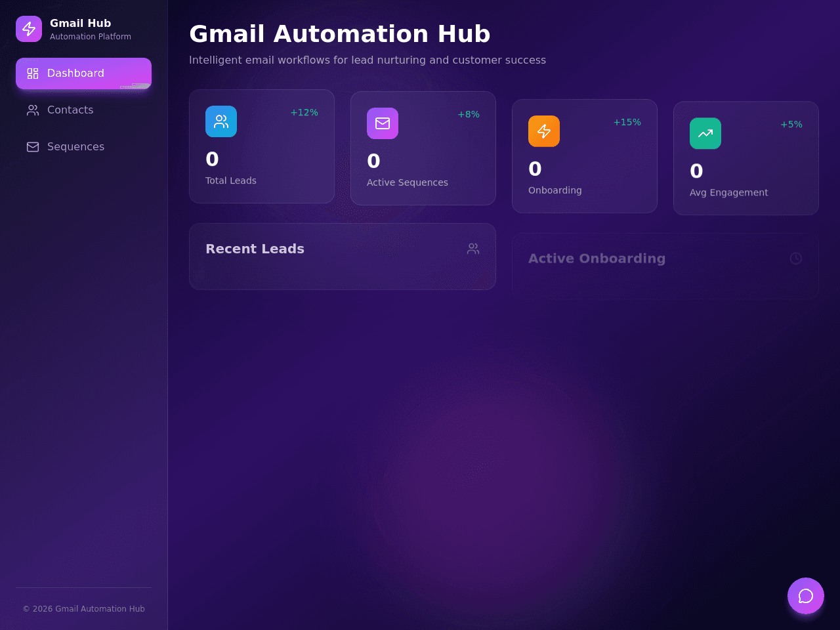The height and width of the screenshot is (630, 840).
Task: Click the © 2026 Gmail Automation Hub footer
Action: point(84,609)
